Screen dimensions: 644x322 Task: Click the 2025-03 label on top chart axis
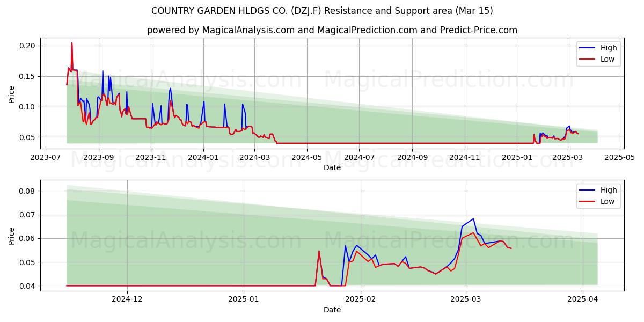click(568, 157)
